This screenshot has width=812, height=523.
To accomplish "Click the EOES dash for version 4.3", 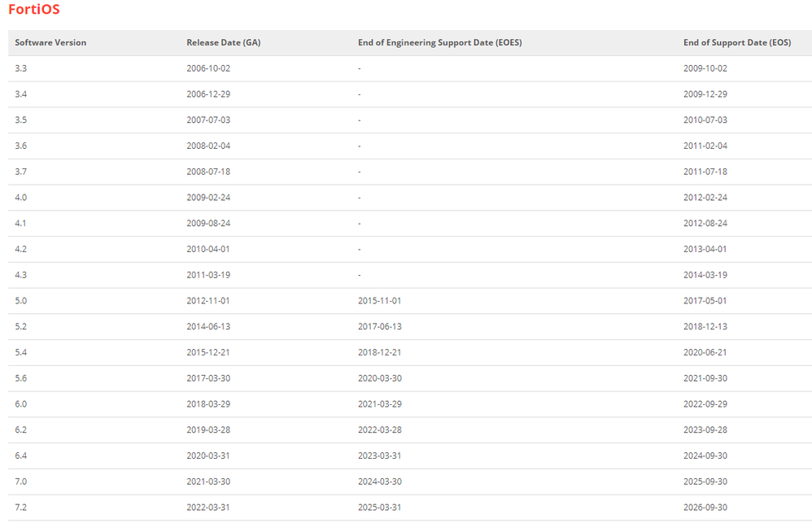I will (x=360, y=275).
